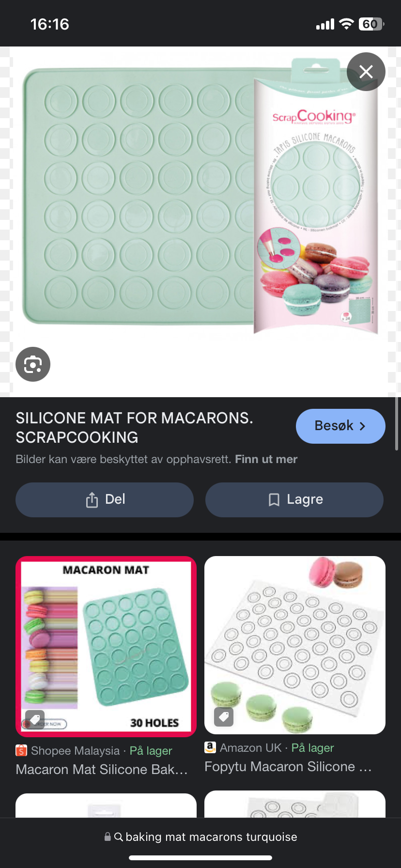This screenshot has width=401, height=868.
Task: Tap the search magnifier in address bar
Action: (x=118, y=837)
